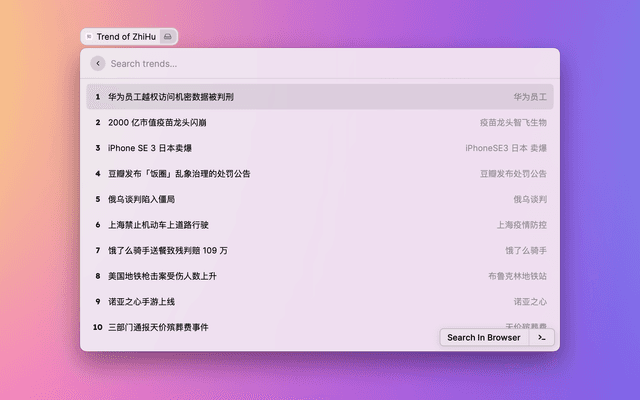Click the 上海疫情防控 keyword on the right
Screen dimensions: 640x400
[x=521, y=225]
